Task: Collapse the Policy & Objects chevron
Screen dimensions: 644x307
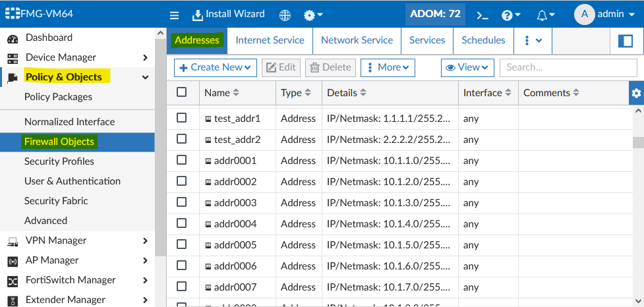Action: tap(145, 77)
